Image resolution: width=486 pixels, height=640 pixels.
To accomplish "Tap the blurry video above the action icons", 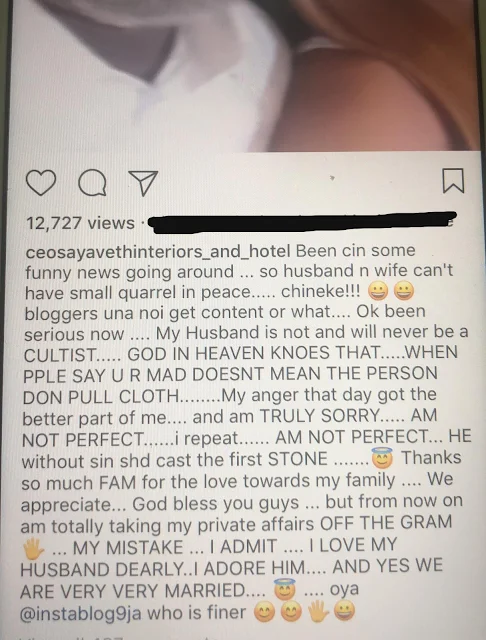I will click(x=245, y=76).
